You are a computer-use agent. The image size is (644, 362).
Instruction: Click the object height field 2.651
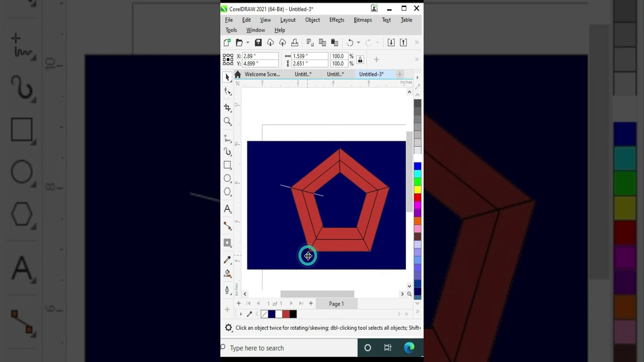(309, 63)
